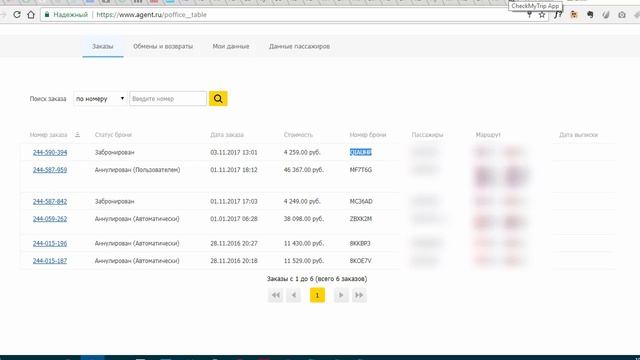The image size is (640, 360).
Task: Jump to the last page of orders
Action: point(359,295)
